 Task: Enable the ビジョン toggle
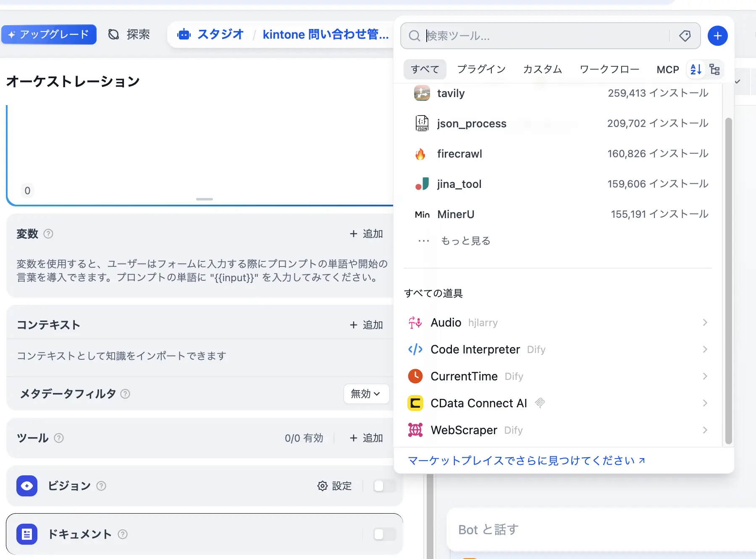click(x=384, y=486)
